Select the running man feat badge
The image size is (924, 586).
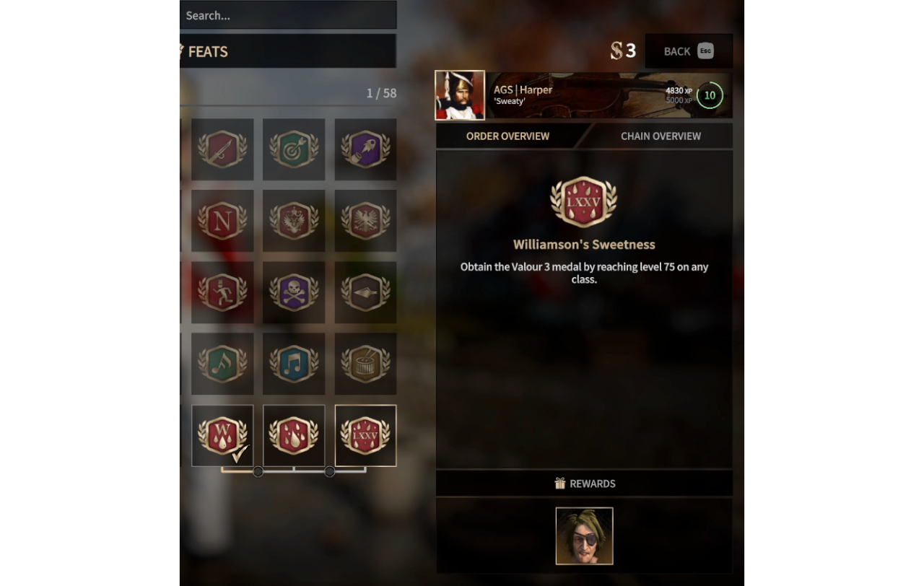[222, 292]
